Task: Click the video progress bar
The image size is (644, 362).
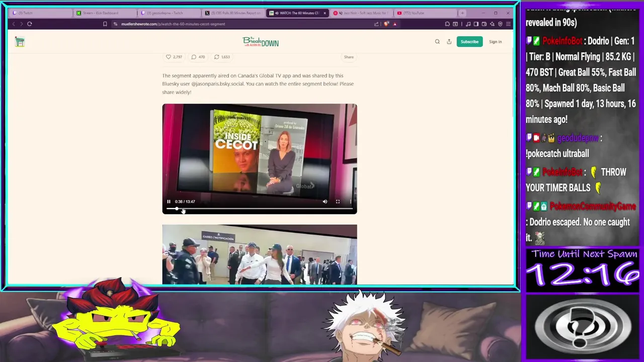Action: [x=259, y=208]
